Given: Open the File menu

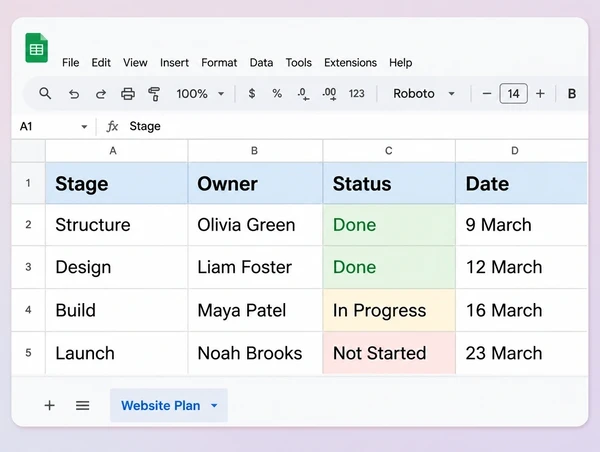Looking at the screenshot, I should coord(71,62).
